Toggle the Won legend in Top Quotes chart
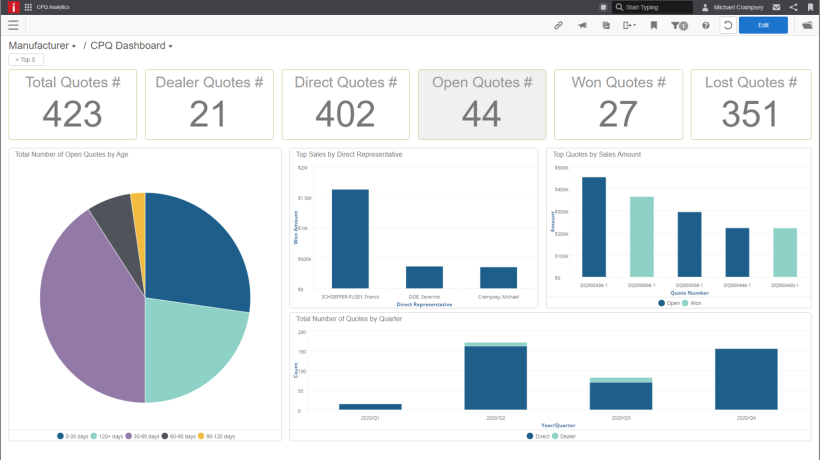The image size is (820, 460). tap(691, 303)
